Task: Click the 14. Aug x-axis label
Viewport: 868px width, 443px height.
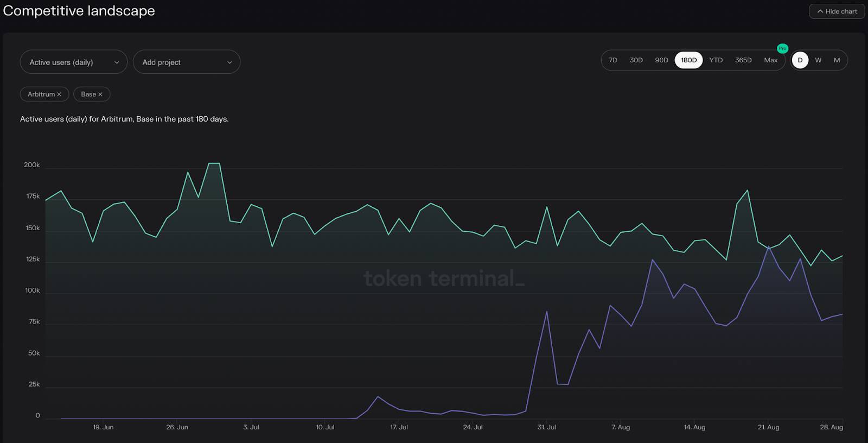Action: click(694, 427)
